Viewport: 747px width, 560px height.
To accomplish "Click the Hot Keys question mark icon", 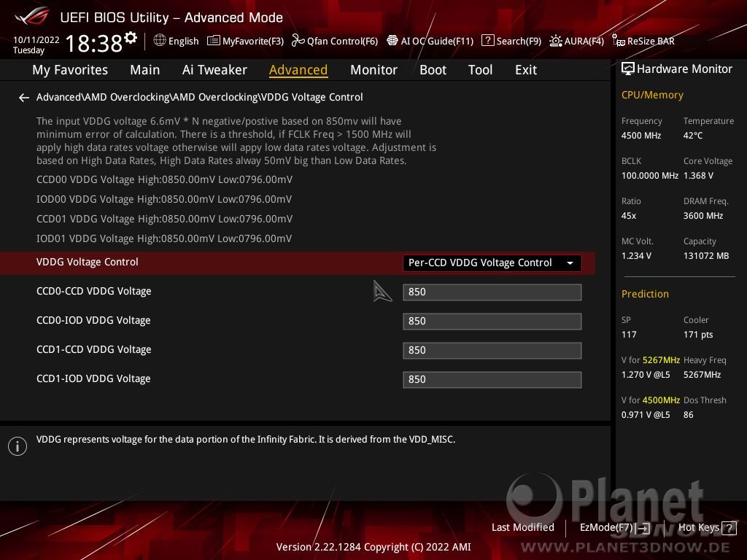I will pos(729,528).
